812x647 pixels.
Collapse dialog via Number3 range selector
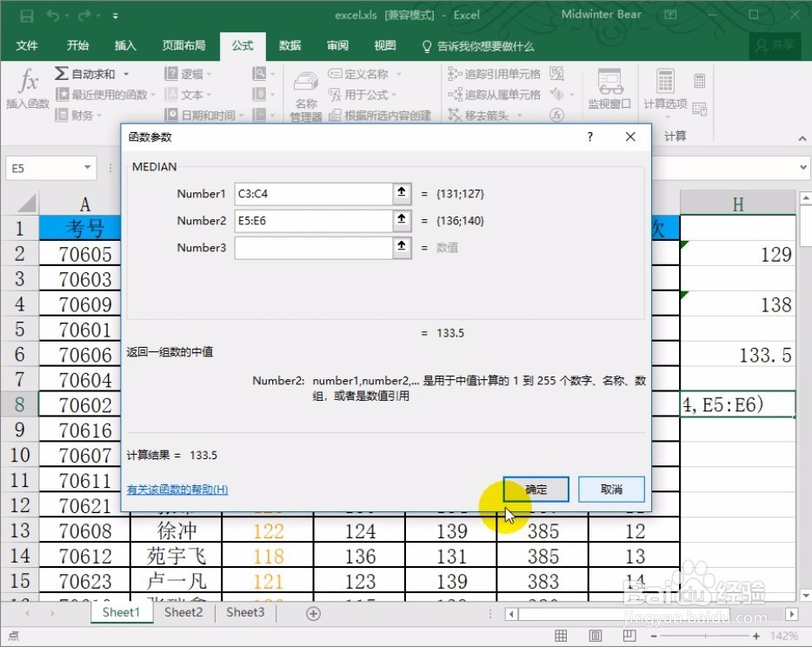coord(402,247)
